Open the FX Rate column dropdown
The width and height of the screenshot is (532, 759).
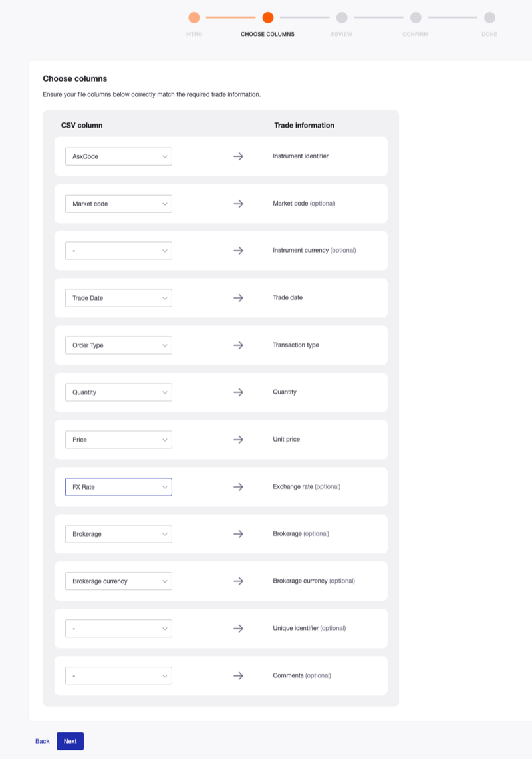coord(118,487)
